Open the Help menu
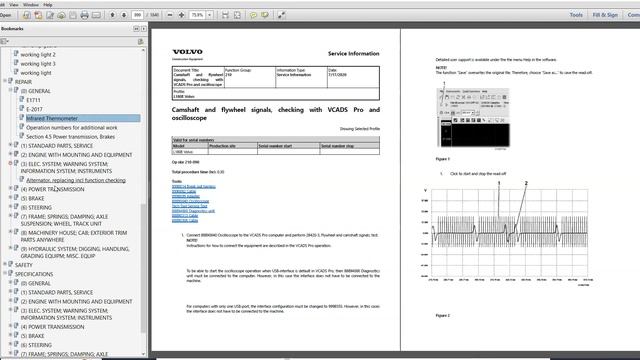The image size is (640, 360). [x=48, y=4]
